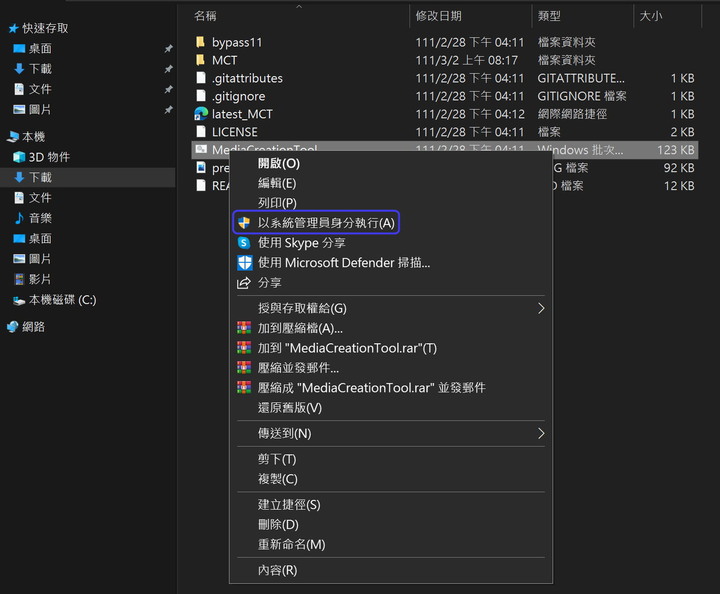The width and height of the screenshot is (720, 594).
Task: Select 還原舊版(V) menu entry
Action: (x=390, y=408)
